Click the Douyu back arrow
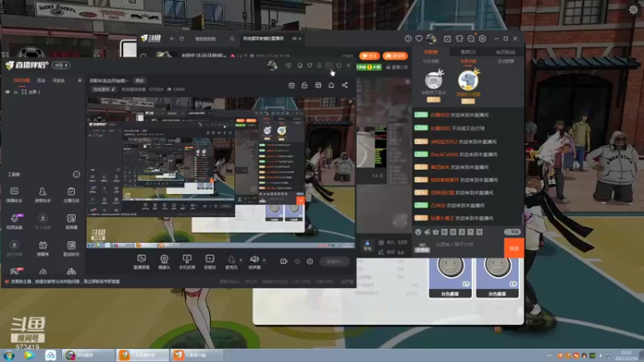The image size is (644, 362). click(172, 39)
